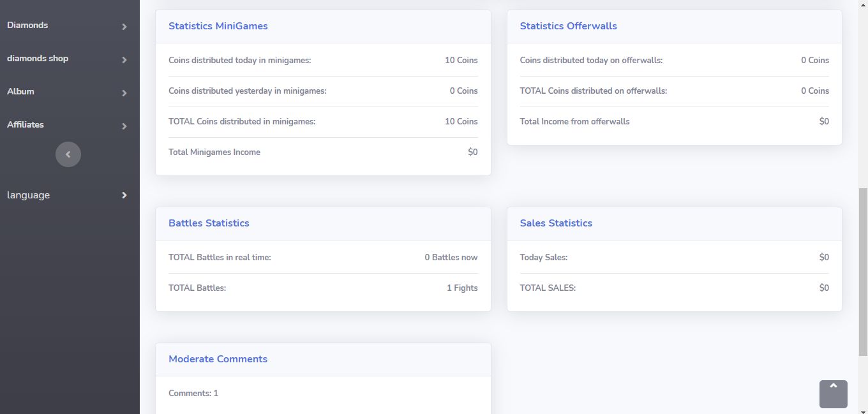
Task: Click the Sales Statistics card title
Action: point(556,223)
